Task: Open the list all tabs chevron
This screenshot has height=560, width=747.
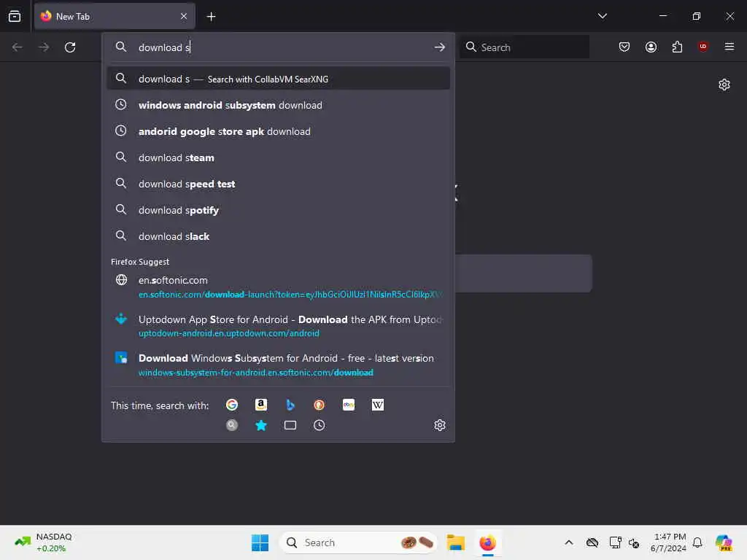Action: click(602, 16)
